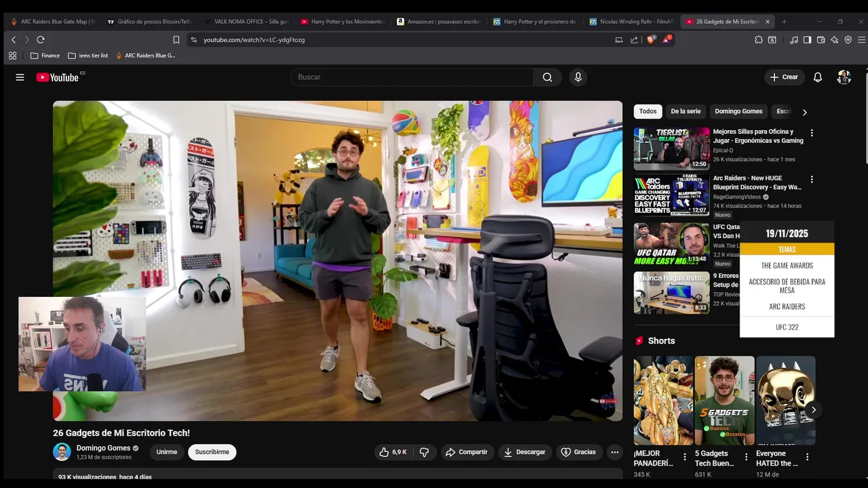Open Domingo Gomes channel avatar

coord(62,452)
